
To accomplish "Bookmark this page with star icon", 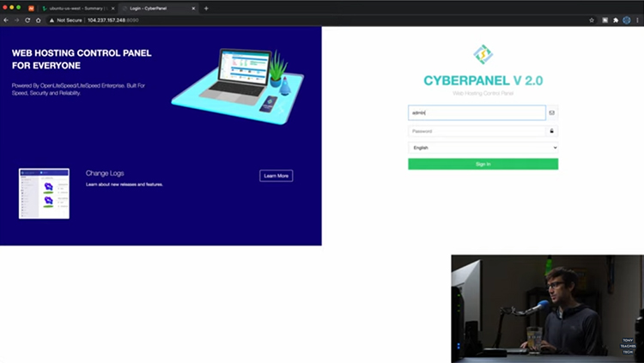I will click(x=592, y=20).
